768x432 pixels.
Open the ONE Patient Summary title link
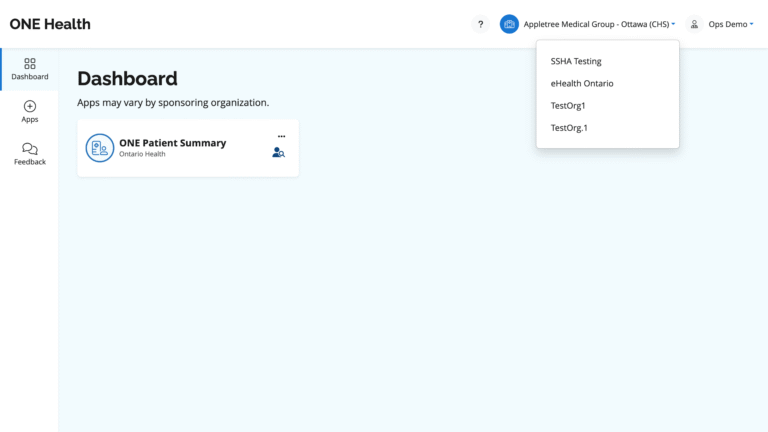tap(172, 143)
